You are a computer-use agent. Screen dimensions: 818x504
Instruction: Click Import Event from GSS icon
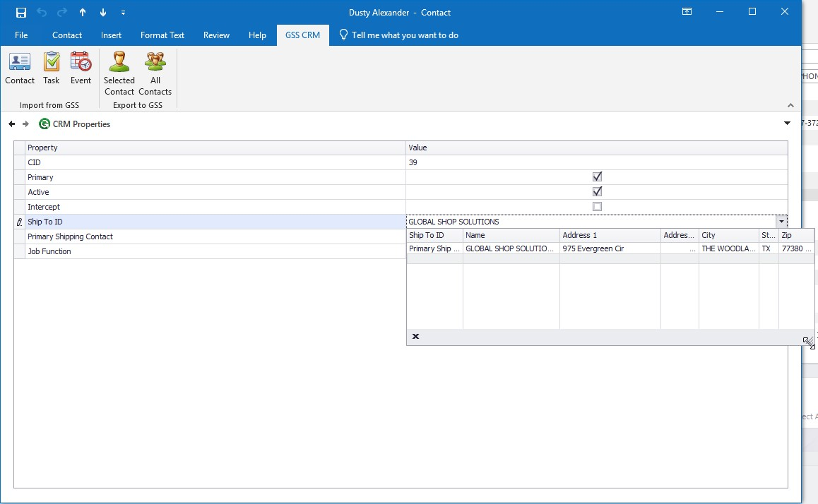81,68
